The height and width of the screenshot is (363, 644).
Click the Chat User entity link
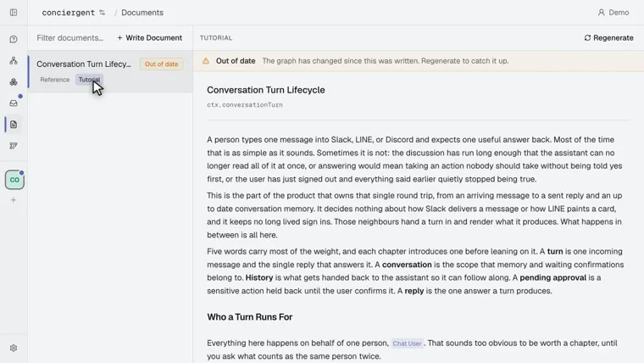click(x=407, y=343)
